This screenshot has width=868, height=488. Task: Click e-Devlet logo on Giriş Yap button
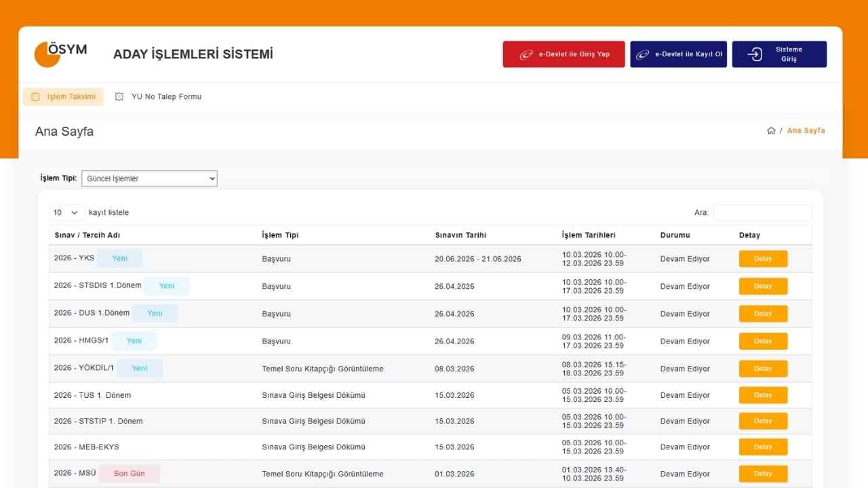[x=526, y=55]
